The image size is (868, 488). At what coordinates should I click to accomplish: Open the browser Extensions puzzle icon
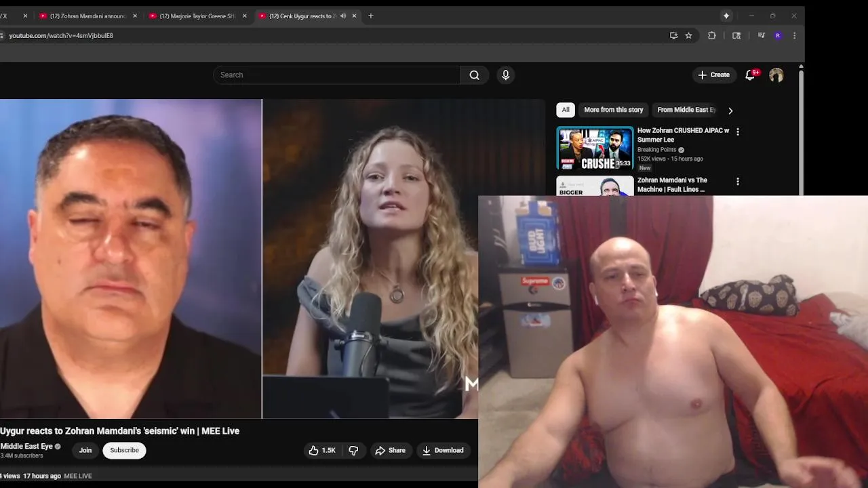click(x=712, y=35)
